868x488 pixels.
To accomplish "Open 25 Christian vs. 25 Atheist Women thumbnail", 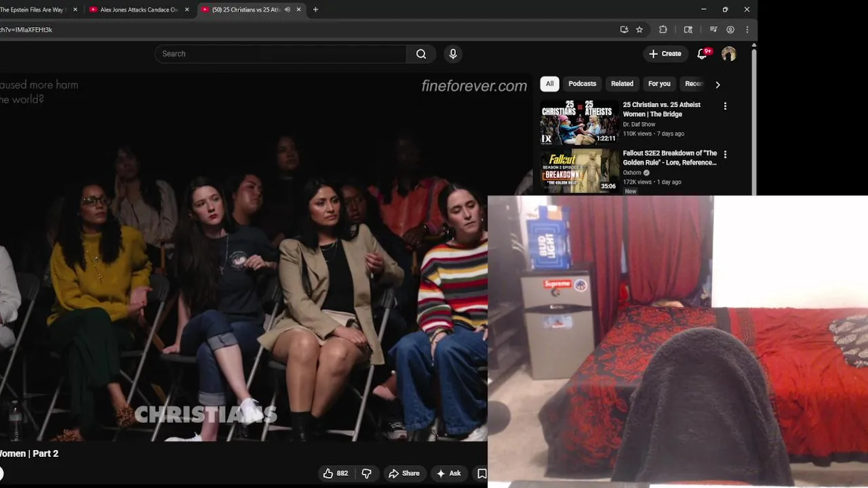I will click(579, 123).
